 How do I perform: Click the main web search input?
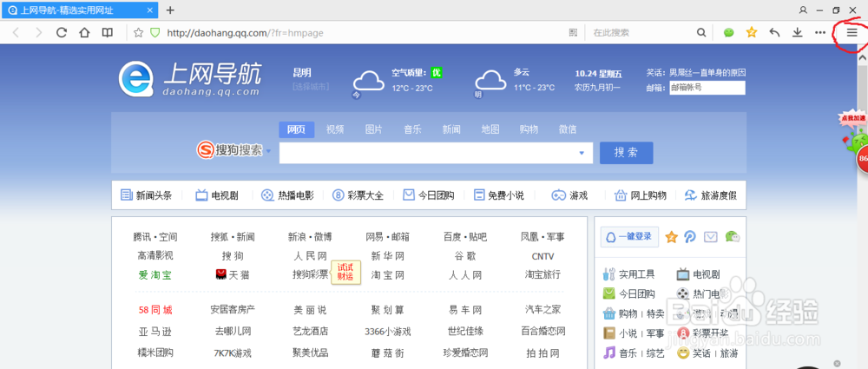[428, 153]
